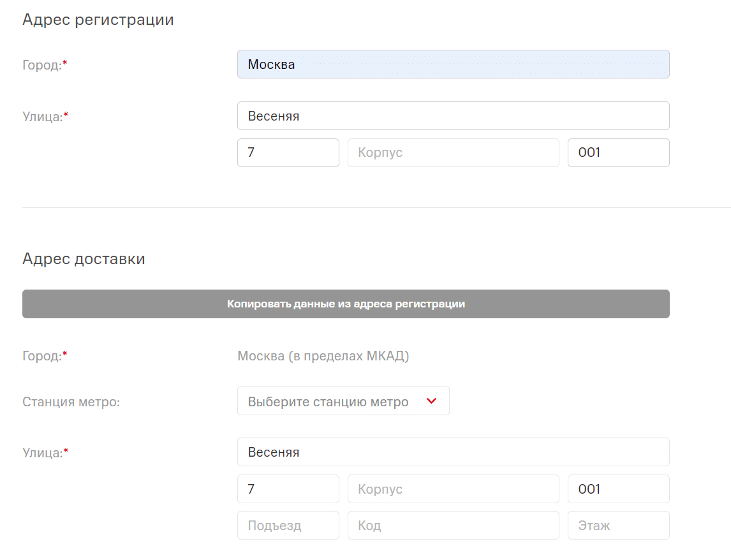The image size is (731, 560).
Task: Focus the registration city field 'Москва'
Action: pos(453,64)
